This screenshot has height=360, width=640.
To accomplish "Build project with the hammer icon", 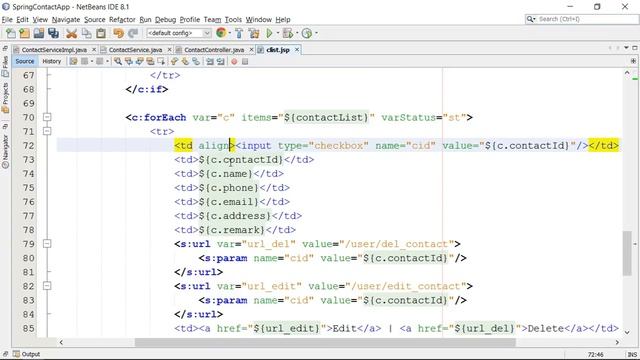I will coord(239,33).
